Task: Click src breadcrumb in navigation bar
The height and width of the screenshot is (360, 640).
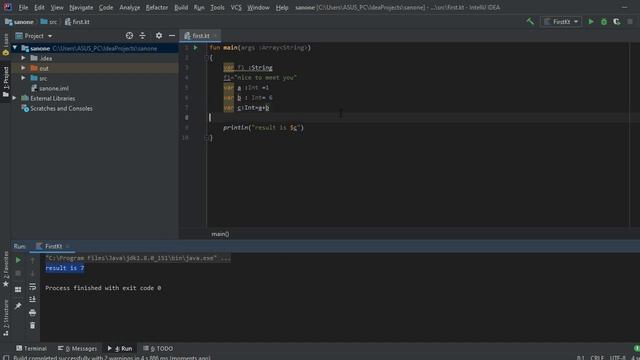Action: pos(49,22)
